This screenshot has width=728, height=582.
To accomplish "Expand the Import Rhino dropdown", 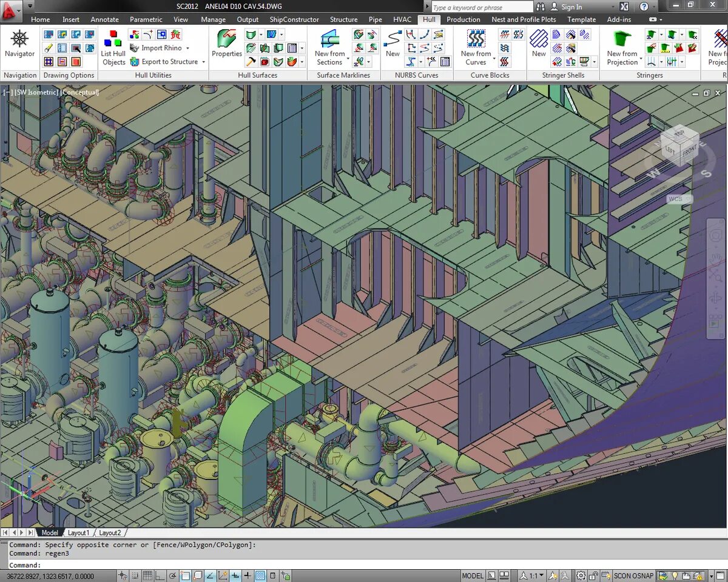I will 187,48.
